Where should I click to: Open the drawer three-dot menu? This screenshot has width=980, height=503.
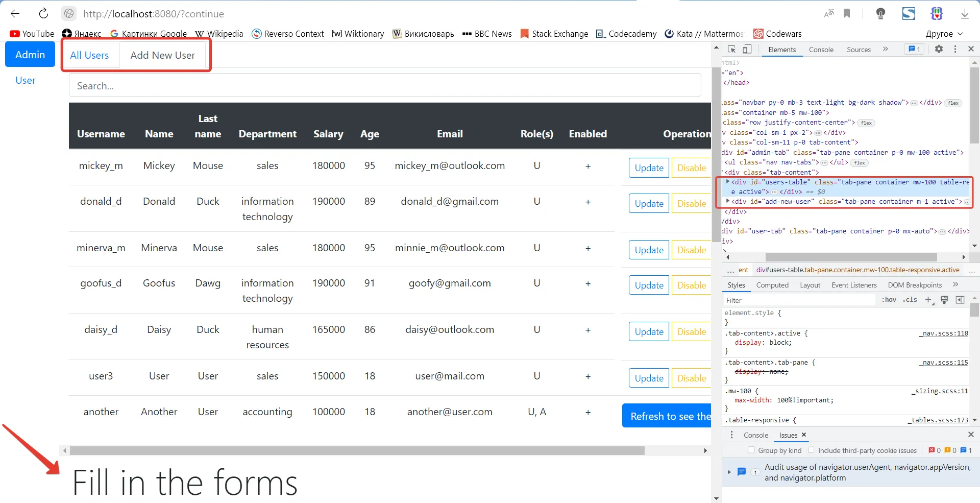(731, 435)
